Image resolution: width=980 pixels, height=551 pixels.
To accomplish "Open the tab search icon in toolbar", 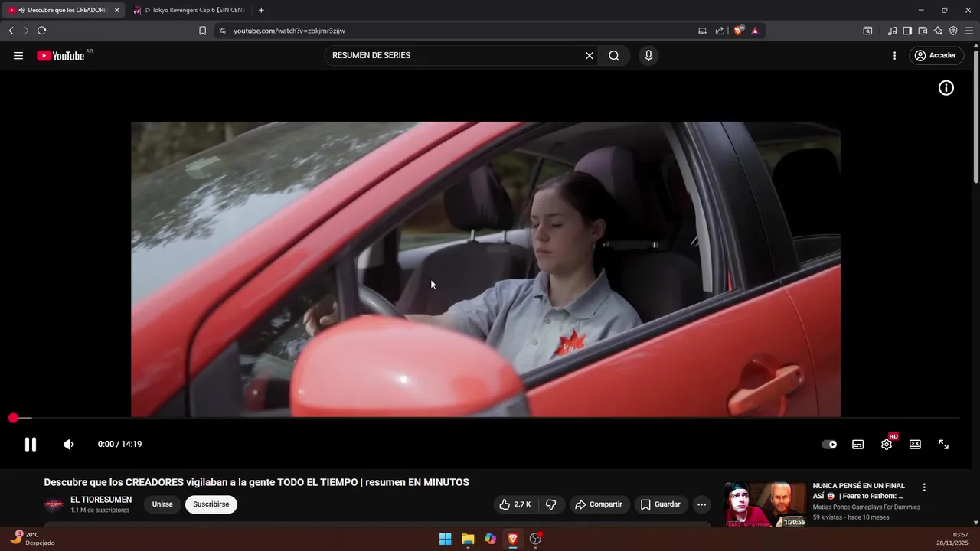I will [867, 31].
